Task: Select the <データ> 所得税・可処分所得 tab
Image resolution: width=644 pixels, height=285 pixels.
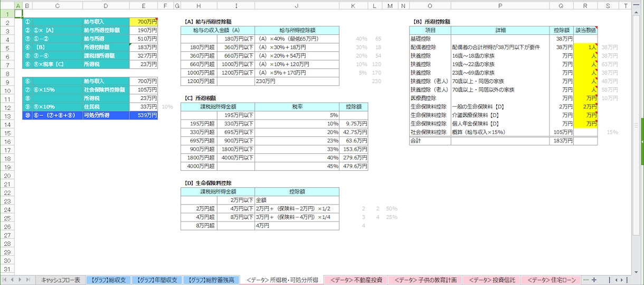Action: (282, 280)
